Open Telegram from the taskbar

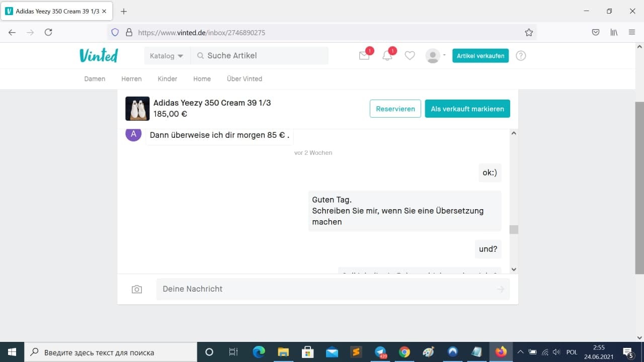(x=380, y=352)
